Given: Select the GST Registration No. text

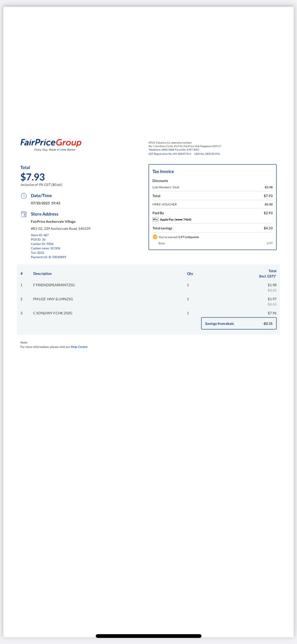Looking at the screenshot, I should [170, 154].
